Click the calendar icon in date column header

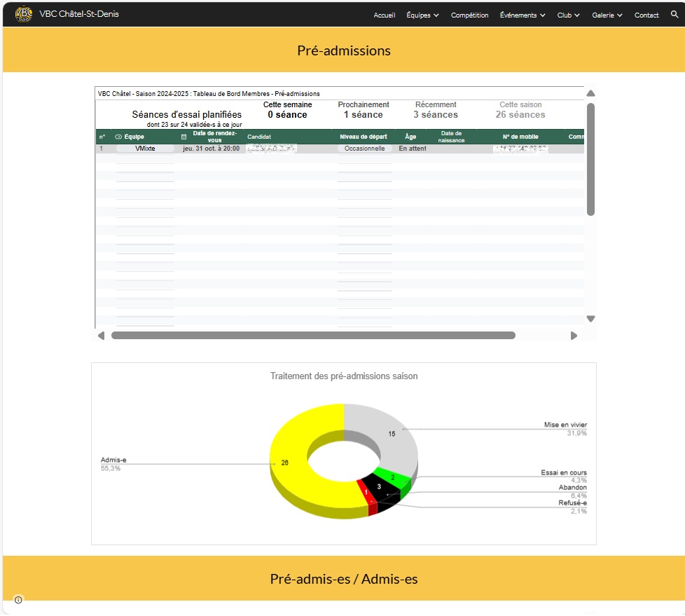184,137
